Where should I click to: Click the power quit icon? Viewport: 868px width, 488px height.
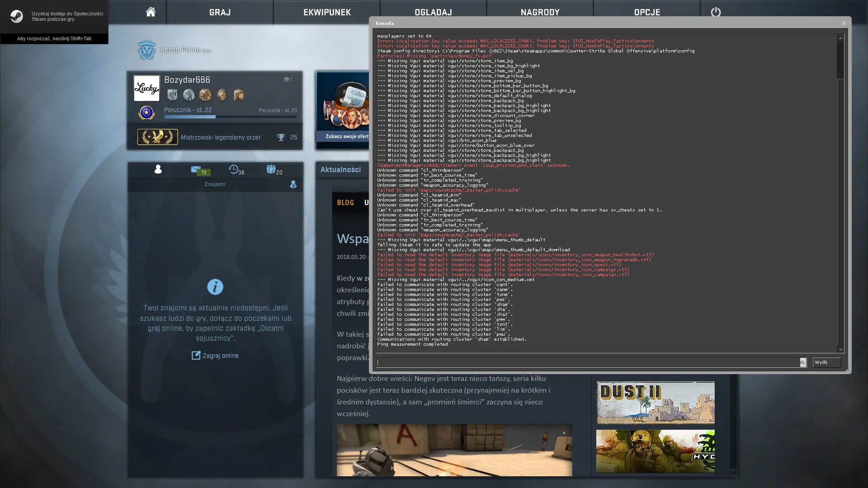tap(716, 12)
